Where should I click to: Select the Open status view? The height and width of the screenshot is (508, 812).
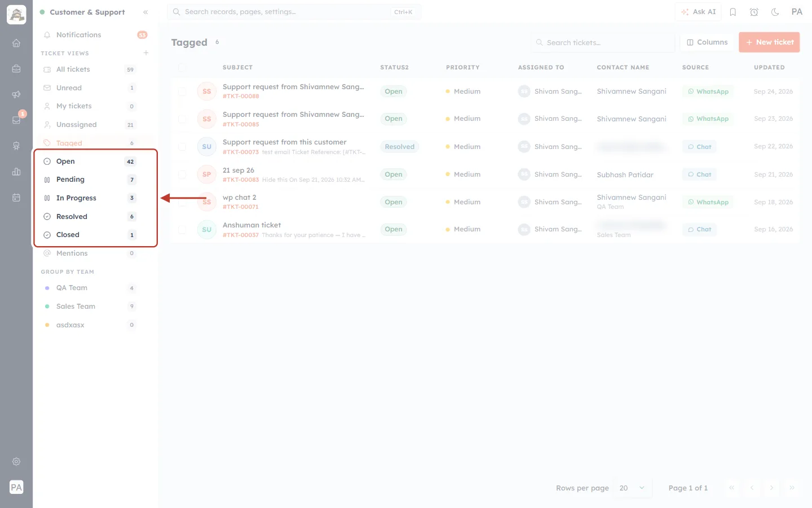[90, 161]
